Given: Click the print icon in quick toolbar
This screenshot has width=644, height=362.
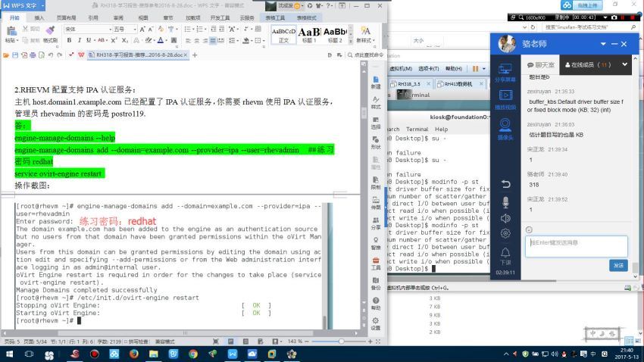Looking at the screenshot, I should click(33, 55).
